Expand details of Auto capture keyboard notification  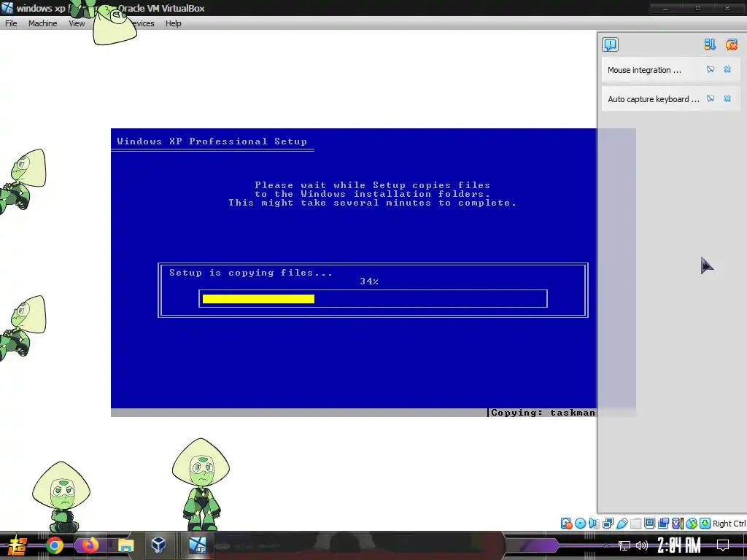point(711,98)
